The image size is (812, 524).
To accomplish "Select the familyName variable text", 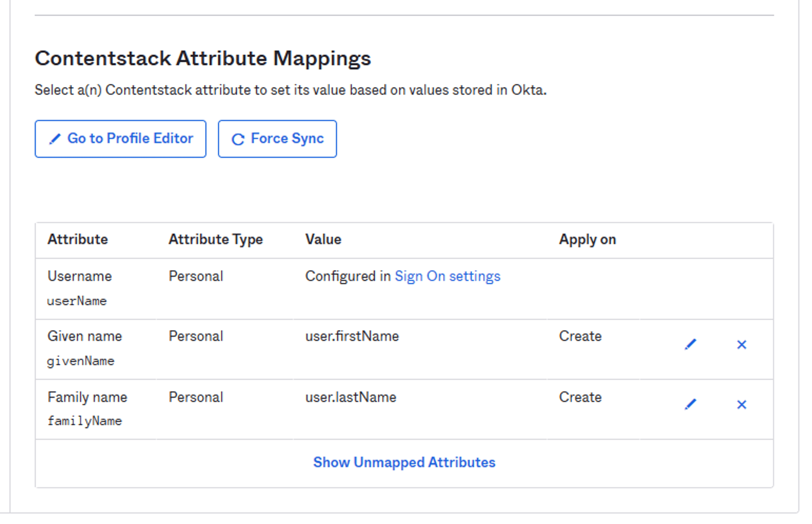I will [85, 421].
